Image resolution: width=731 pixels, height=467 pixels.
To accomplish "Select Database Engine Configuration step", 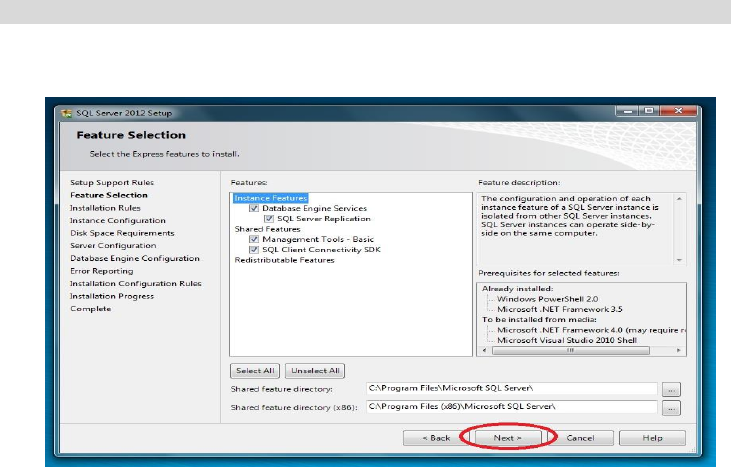I will 135,258.
